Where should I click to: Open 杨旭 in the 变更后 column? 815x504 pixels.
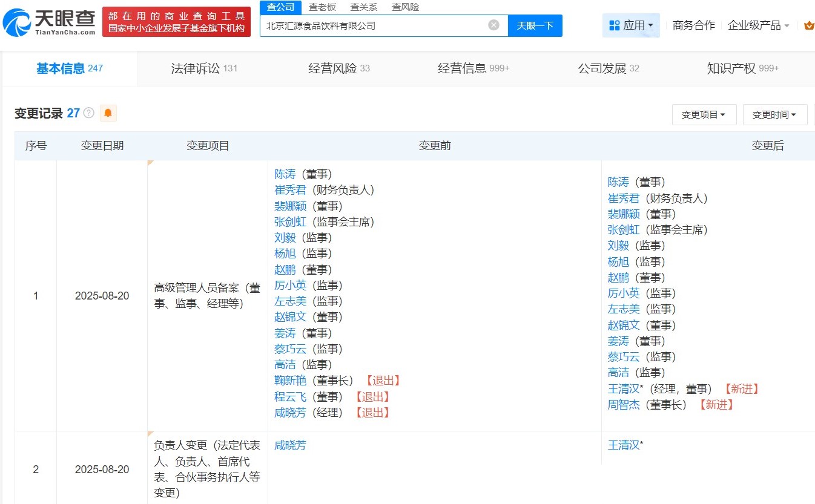coord(618,262)
